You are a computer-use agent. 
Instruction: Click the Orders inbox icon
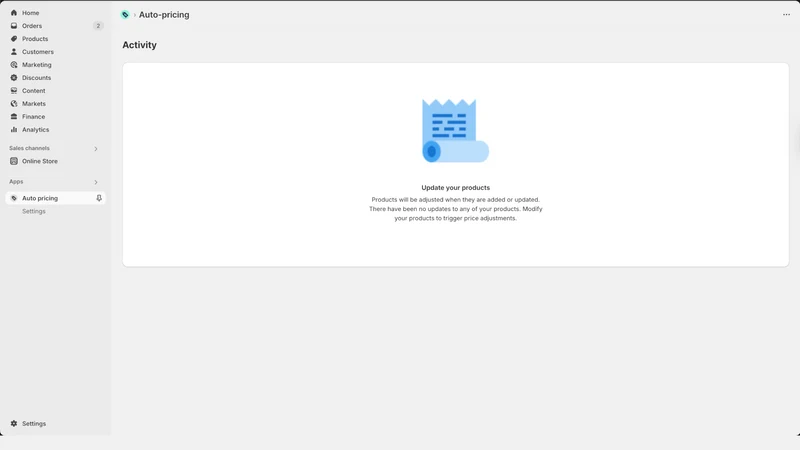click(x=14, y=26)
